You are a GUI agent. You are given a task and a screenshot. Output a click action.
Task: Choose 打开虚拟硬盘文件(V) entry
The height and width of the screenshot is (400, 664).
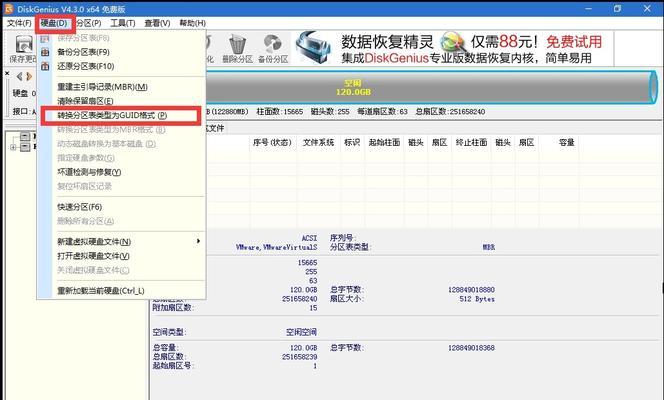pos(93,256)
